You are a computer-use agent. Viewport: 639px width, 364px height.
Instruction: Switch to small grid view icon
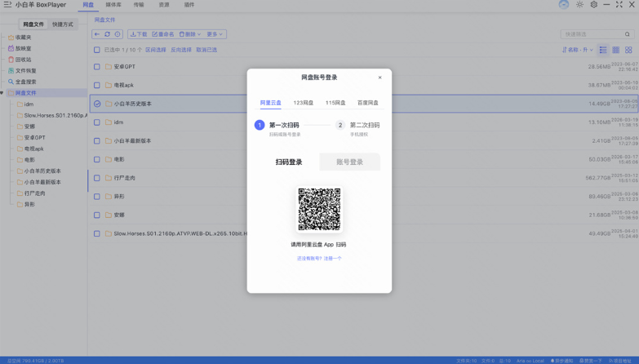pyautogui.click(x=616, y=50)
